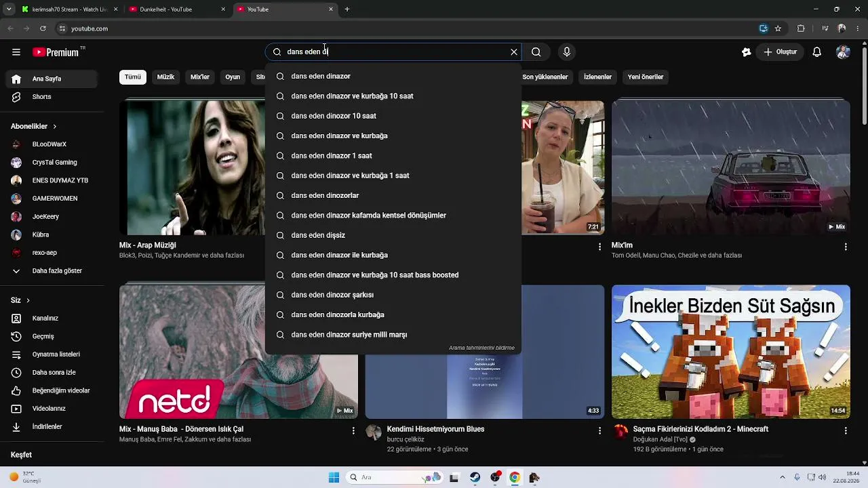Viewport: 868px width, 488px height.
Task: Open the sparkle icon beside Oluştur
Action: 747,52
